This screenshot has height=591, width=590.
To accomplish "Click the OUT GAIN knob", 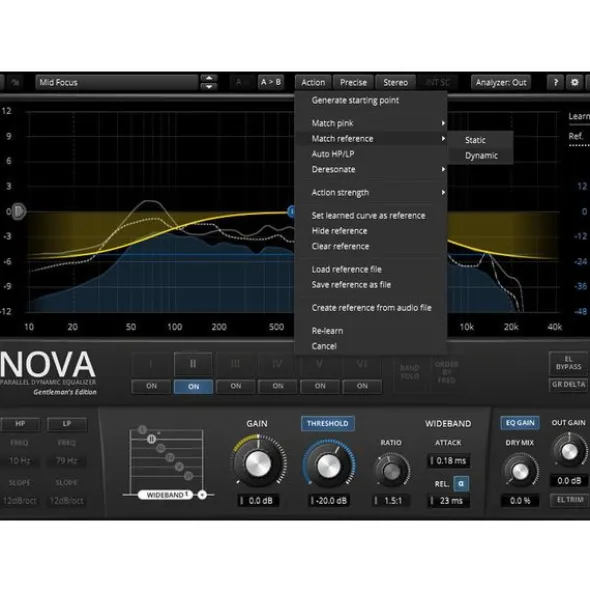I will (569, 451).
